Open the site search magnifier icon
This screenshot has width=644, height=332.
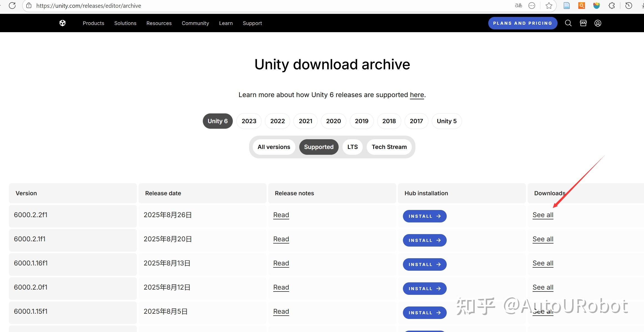coord(568,23)
